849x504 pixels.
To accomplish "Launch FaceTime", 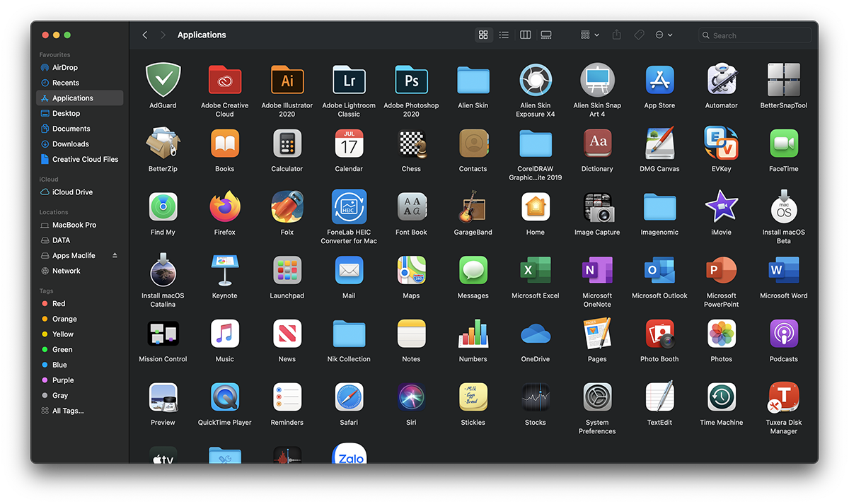I will [x=783, y=143].
